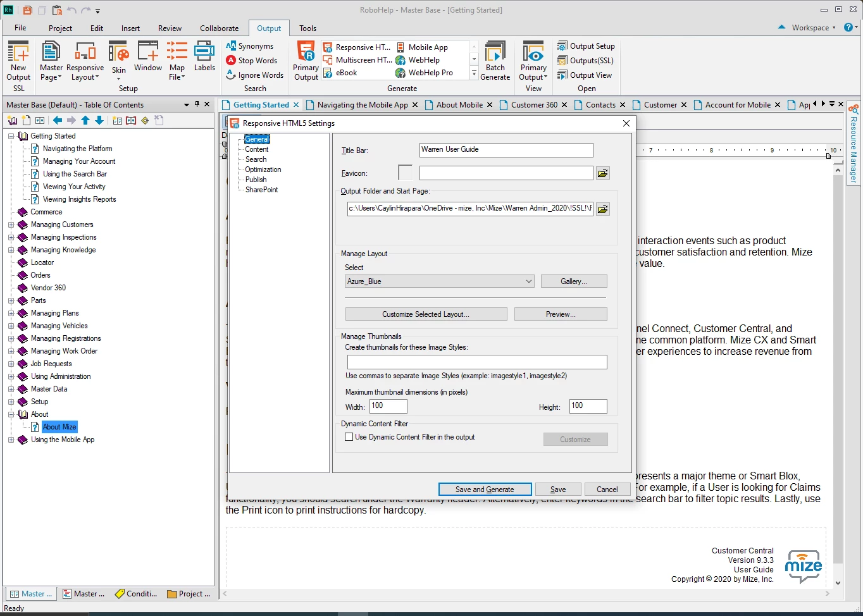Click the Primary Output generate icon
The width and height of the screenshot is (863, 616).
click(306, 61)
